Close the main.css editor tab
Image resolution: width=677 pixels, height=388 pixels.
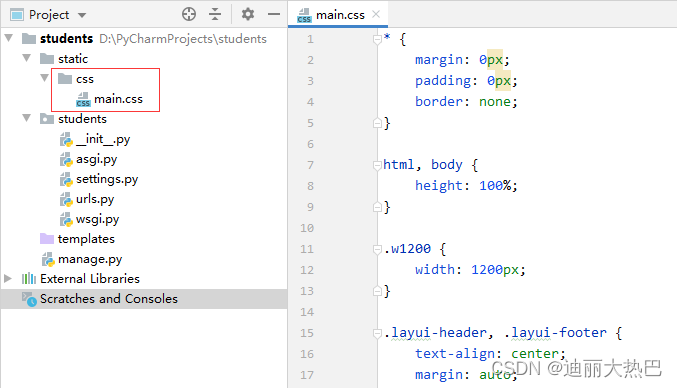[376, 14]
